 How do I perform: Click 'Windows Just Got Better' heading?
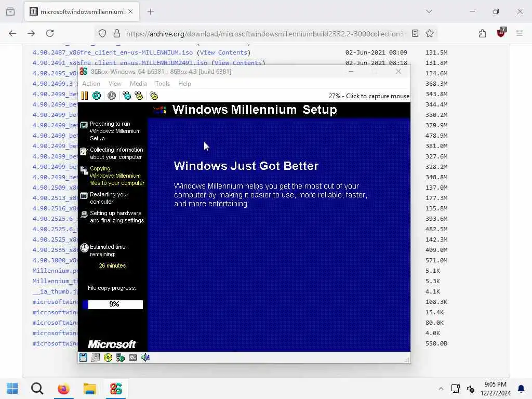pyautogui.click(x=246, y=166)
